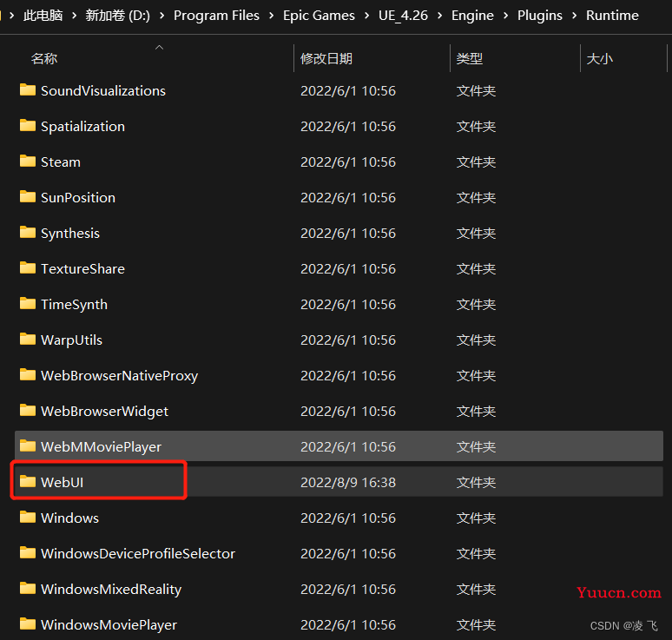Screen dimensions: 672x640
Task: Click the WindowsMixedReality folder icon
Action: tap(28, 588)
